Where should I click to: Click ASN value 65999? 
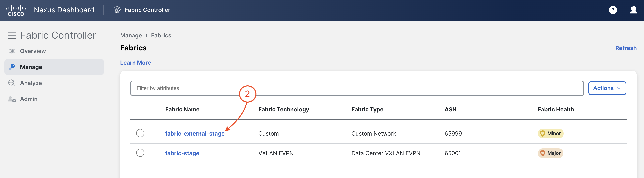coord(453,133)
